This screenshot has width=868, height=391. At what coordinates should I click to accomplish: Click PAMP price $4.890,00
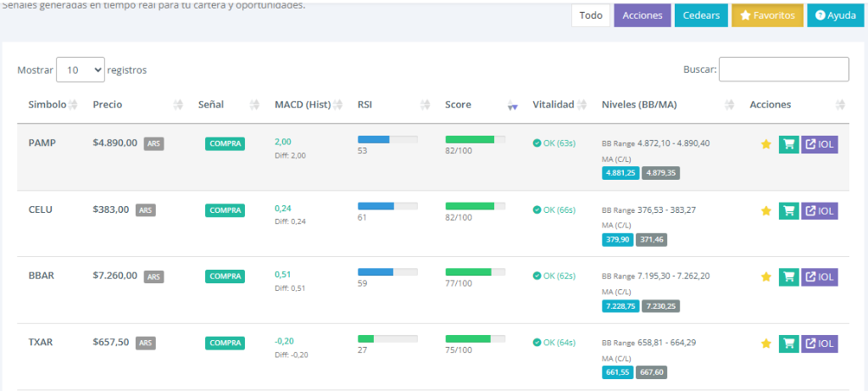(x=115, y=142)
